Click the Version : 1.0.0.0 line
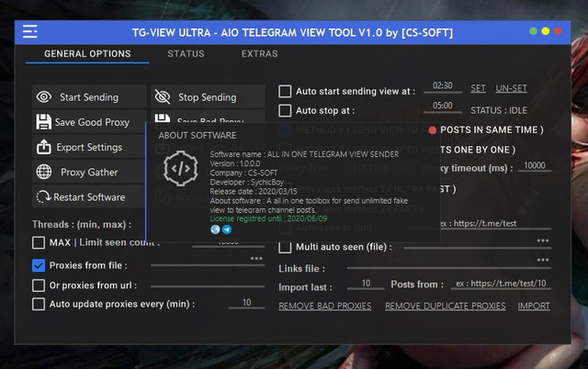588x369 pixels. (x=235, y=163)
